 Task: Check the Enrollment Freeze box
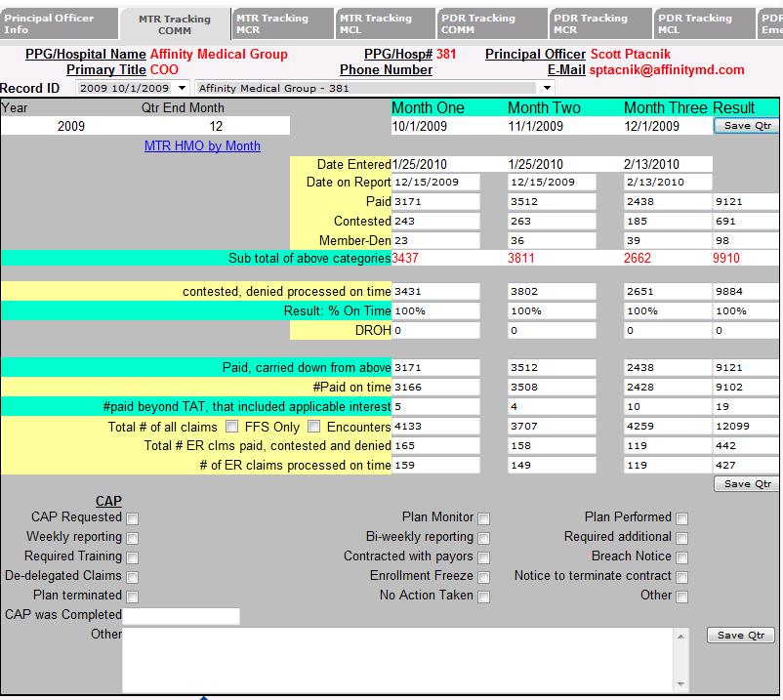[x=483, y=577]
